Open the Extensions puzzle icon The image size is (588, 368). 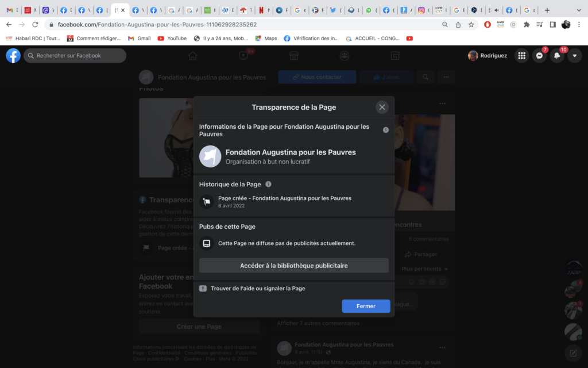(x=527, y=24)
